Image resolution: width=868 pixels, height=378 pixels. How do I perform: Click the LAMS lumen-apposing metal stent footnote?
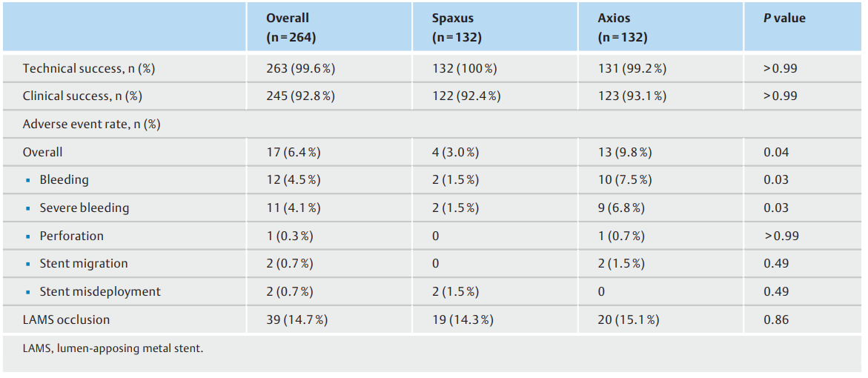pos(113,349)
